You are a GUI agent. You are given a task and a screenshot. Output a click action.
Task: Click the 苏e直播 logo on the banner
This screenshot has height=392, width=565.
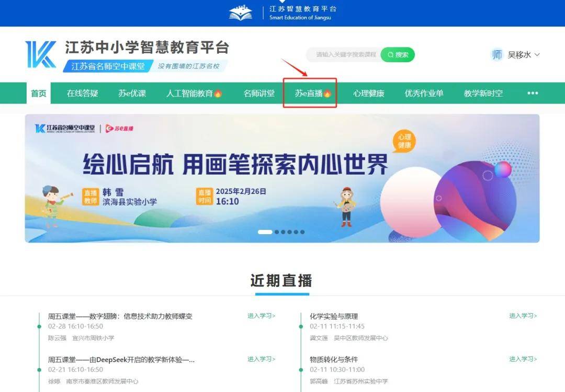pyautogui.click(x=120, y=129)
